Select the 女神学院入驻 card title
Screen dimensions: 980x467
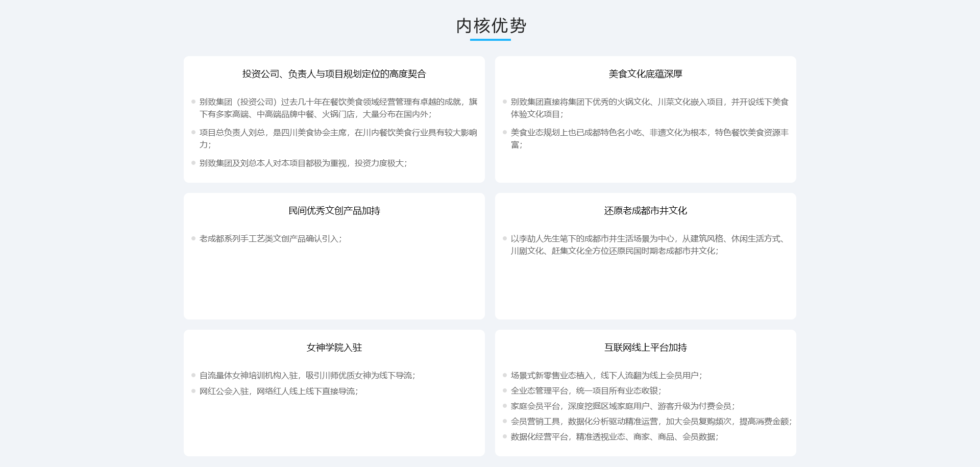(x=334, y=348)
